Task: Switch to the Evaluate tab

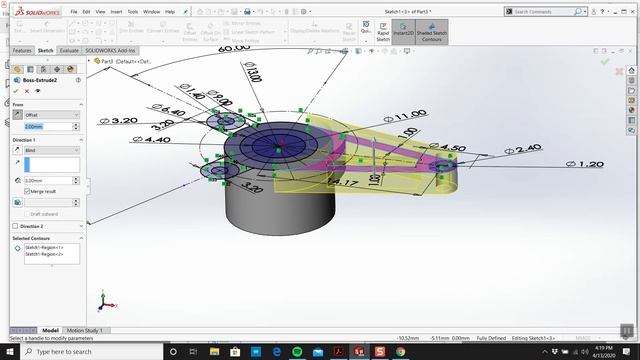Action: [x=69, y=51]
